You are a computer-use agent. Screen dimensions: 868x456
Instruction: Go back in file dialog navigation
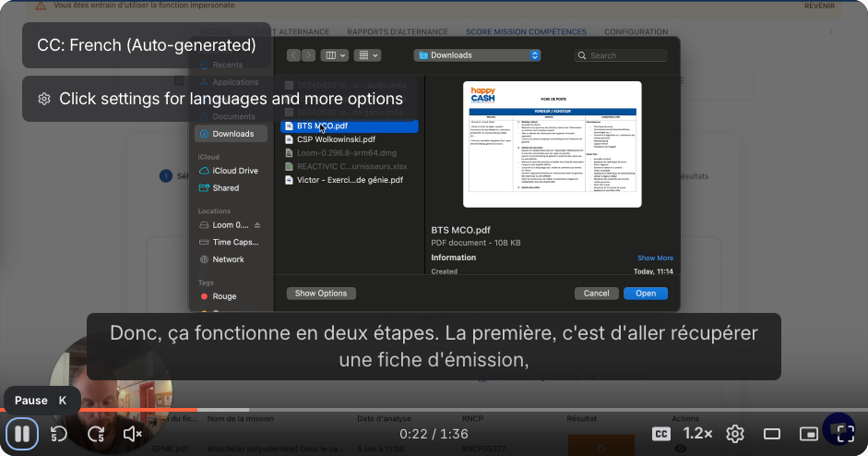click(293, 55)
